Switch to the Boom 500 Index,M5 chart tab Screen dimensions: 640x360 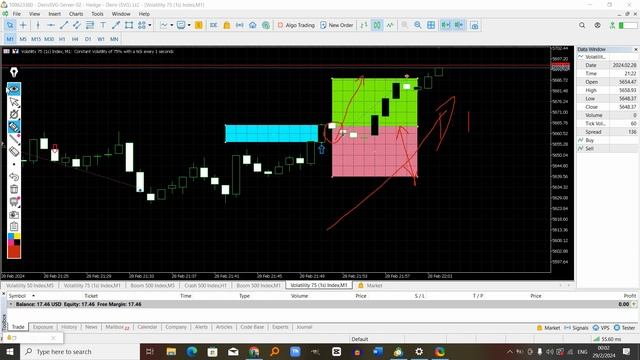[152, 285]
